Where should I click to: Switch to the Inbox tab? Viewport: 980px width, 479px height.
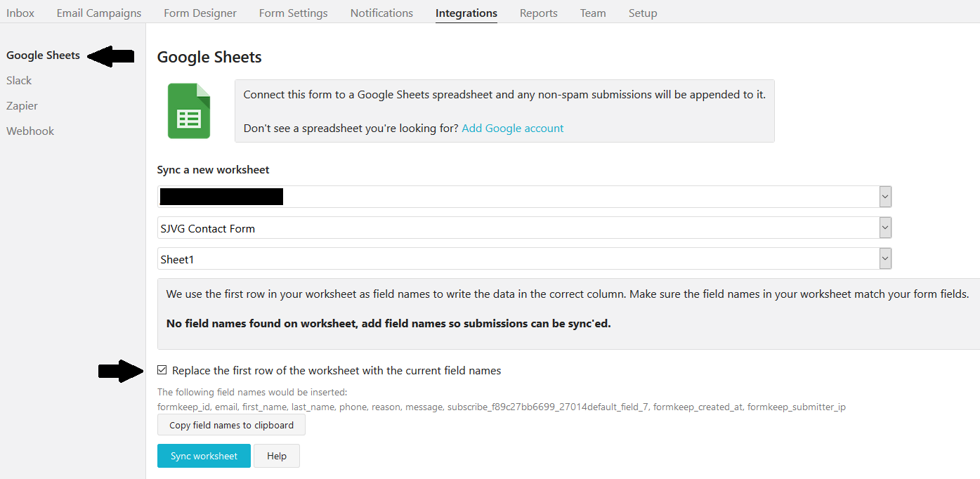point(20,13)
